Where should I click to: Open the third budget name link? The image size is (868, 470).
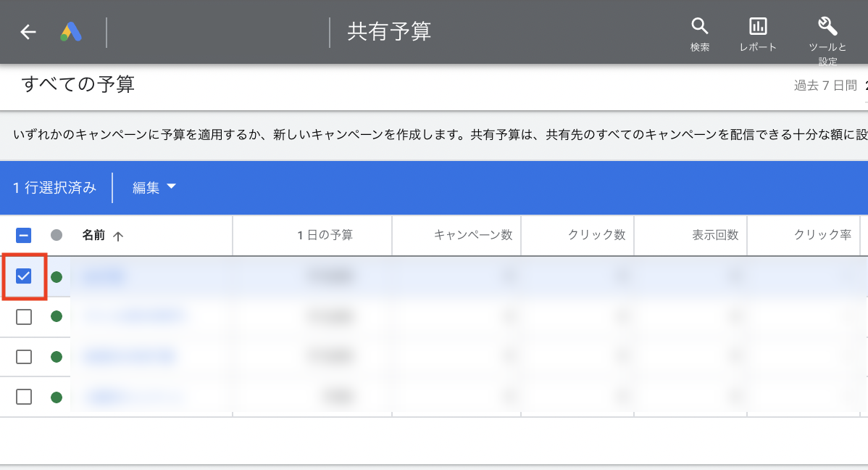(130, 357)
